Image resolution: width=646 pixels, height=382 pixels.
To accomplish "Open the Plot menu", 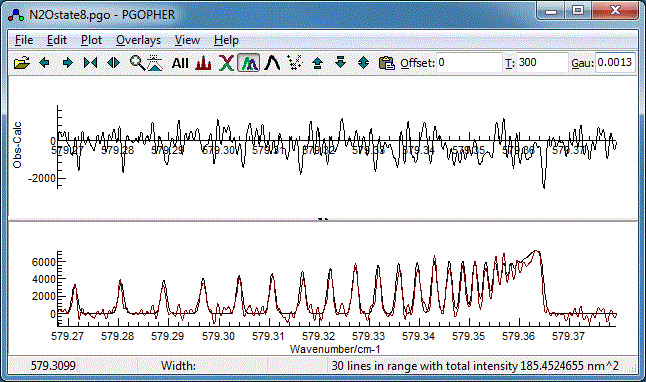I will (91, 40).
